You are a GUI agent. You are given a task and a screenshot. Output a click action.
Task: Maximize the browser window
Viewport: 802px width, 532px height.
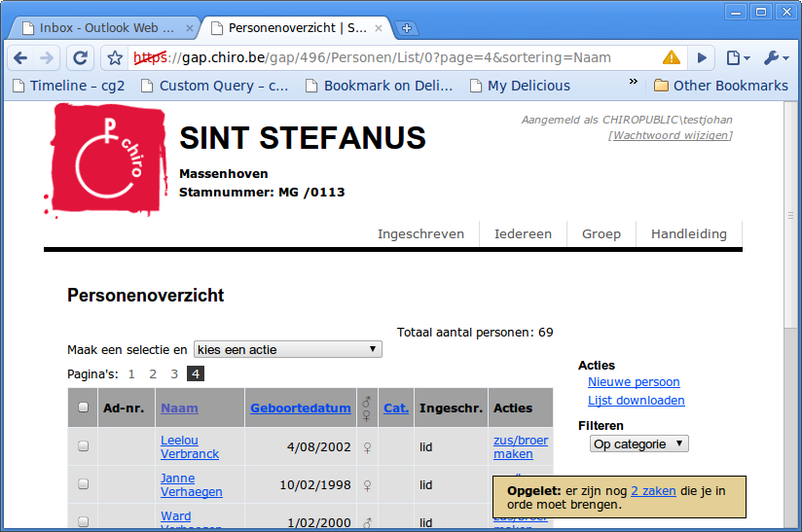[x=761, y=13]
